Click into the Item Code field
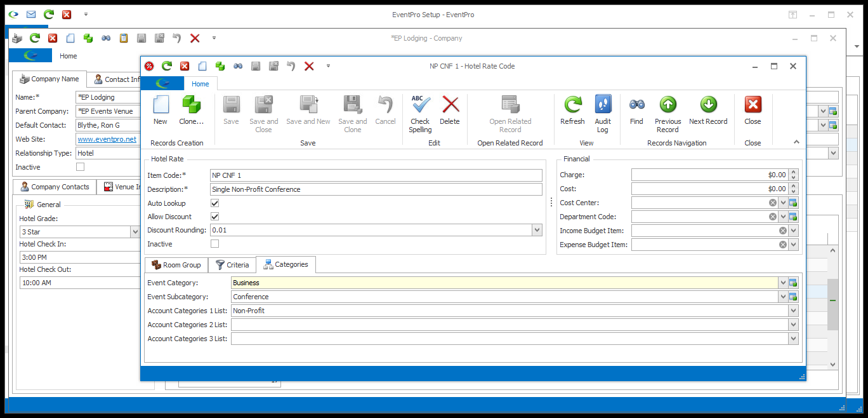Viewport: 868px width, 418px height. 376,175
